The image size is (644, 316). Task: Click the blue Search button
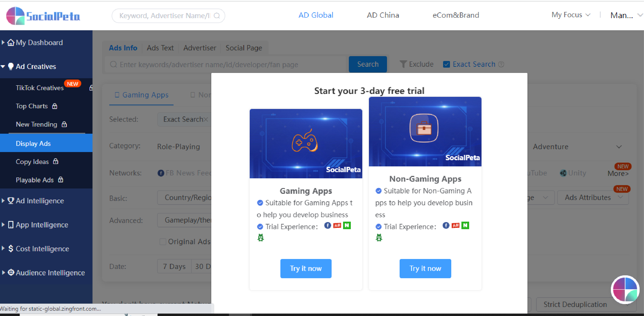(x=368, y=64)
